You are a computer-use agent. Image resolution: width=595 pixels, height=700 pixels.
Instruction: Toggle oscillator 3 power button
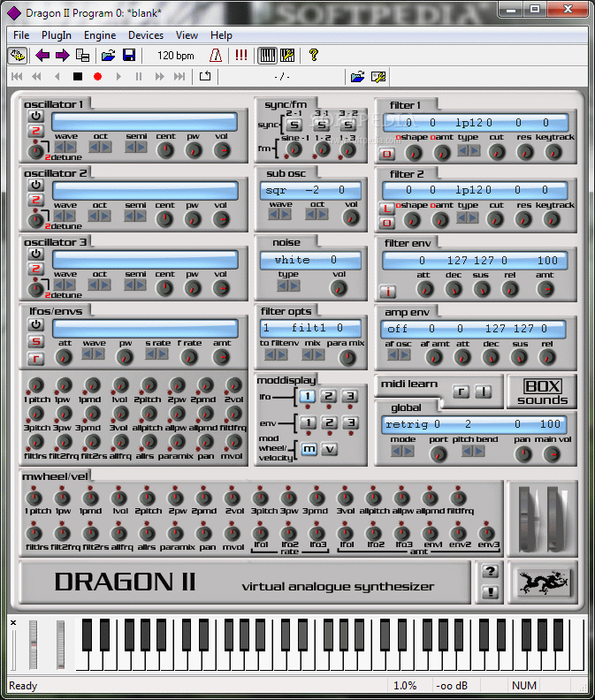tap(35, 254)
